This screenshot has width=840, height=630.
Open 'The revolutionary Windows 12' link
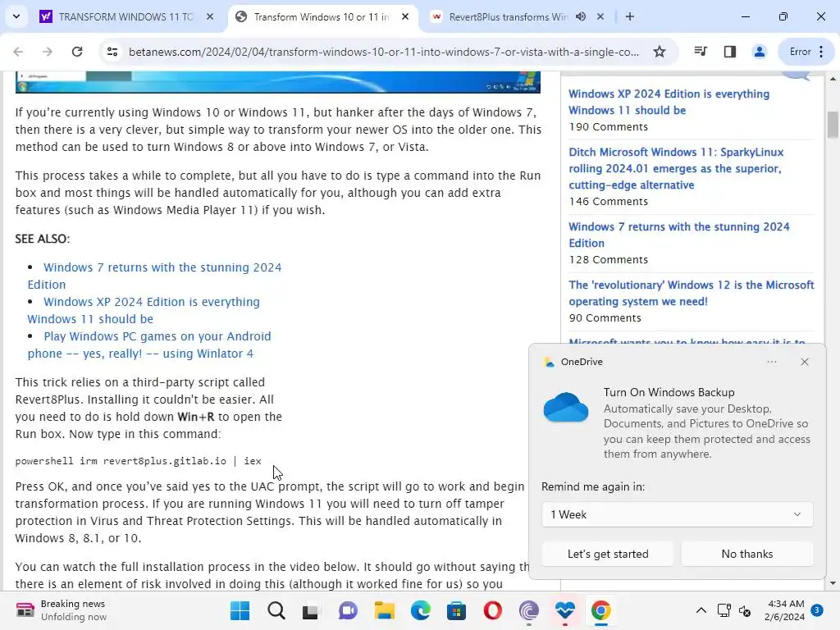pyautogui.click(x=691, y=293)
